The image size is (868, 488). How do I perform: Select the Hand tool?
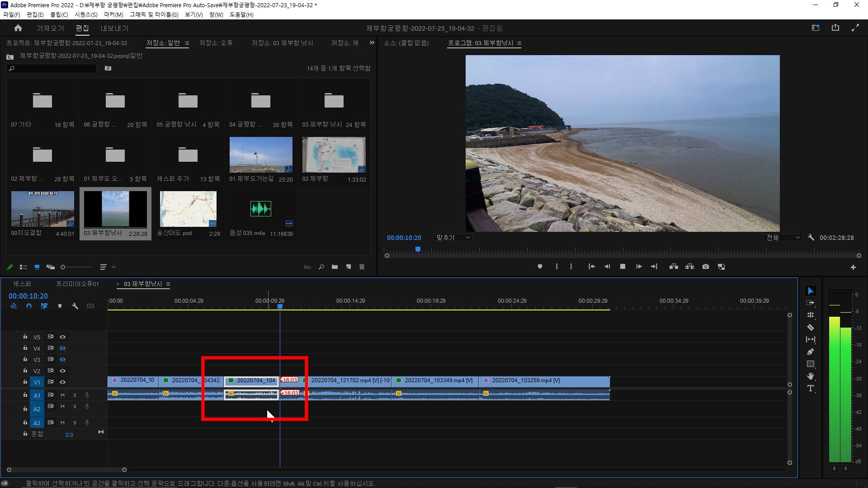tap(810, 376)
